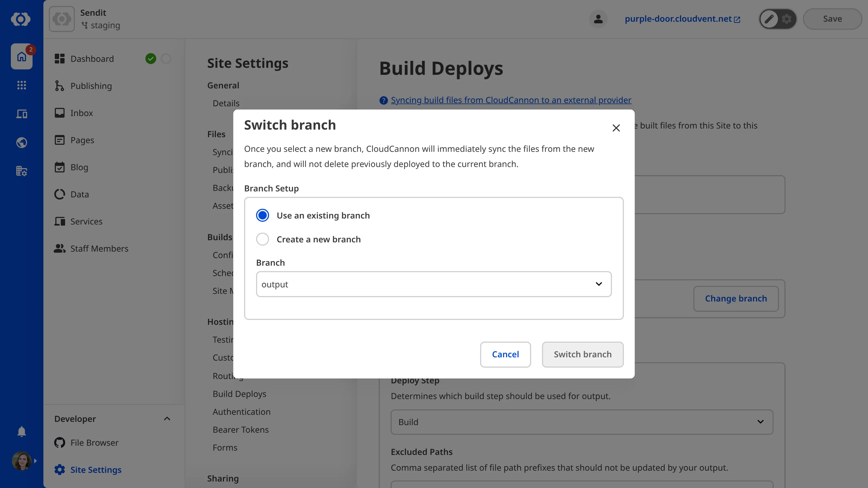Click the devices preview icon in sidebar
This screenshot has width=868, height=488.
21,114
